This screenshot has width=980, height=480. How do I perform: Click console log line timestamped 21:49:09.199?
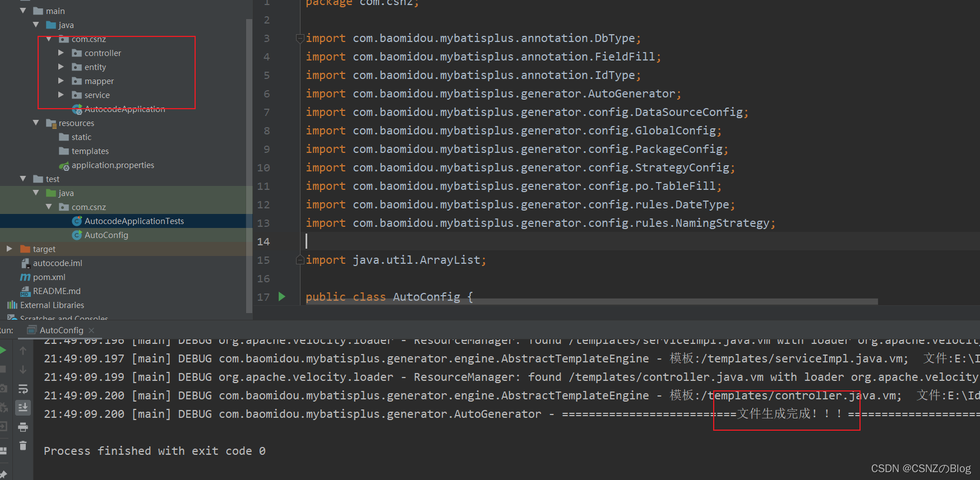511,377
